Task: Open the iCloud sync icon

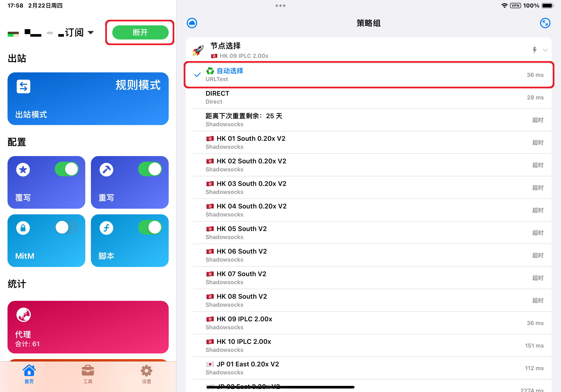Action: (x=192, y=23)
